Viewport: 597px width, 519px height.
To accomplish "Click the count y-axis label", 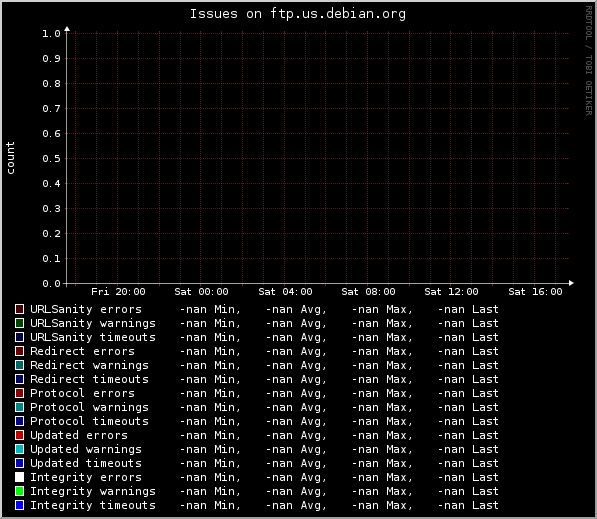I will coord(10,158).
